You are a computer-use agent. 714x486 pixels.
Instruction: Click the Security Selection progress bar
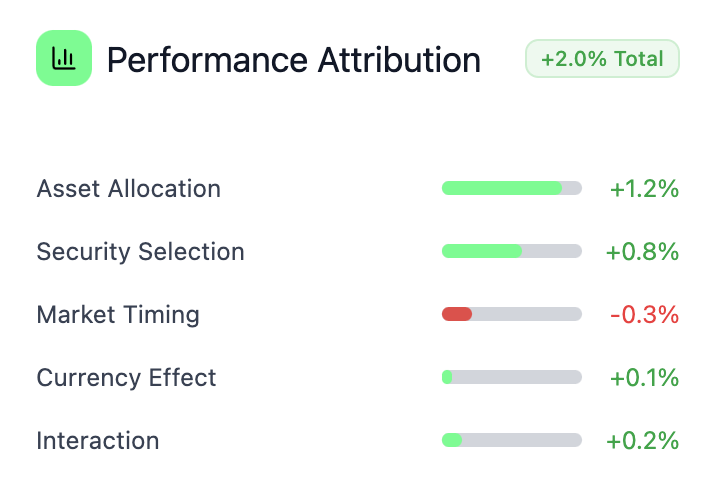point(511,251)
